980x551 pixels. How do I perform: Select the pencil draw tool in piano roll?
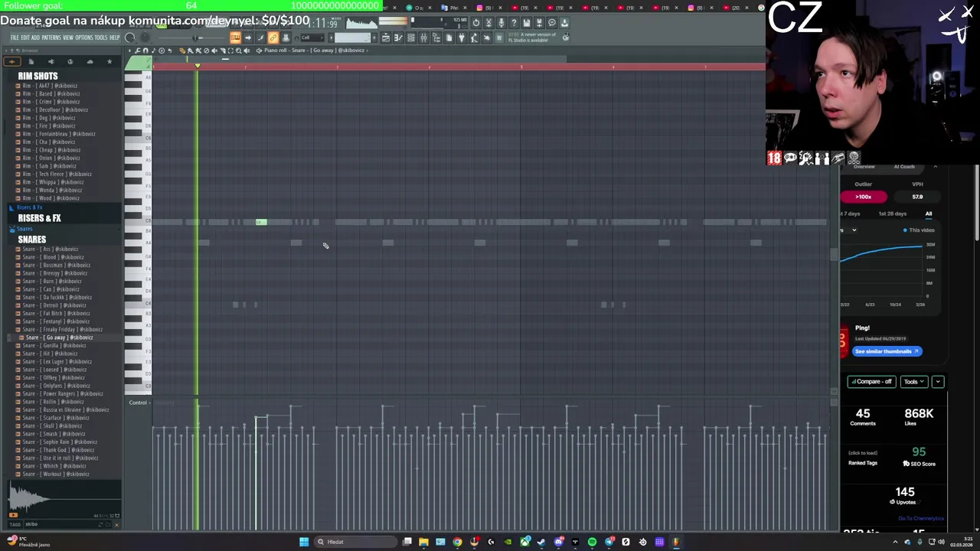click(x=182, y=51)
